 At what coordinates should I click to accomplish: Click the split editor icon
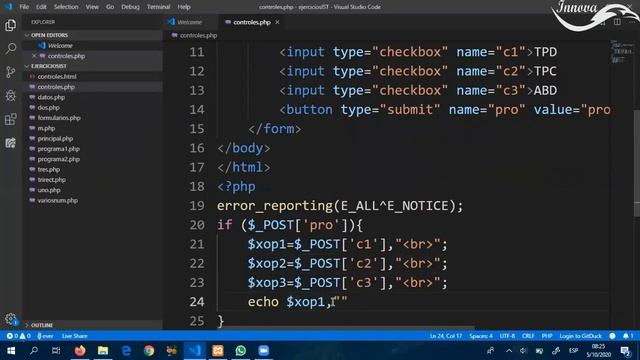(617, 22)
